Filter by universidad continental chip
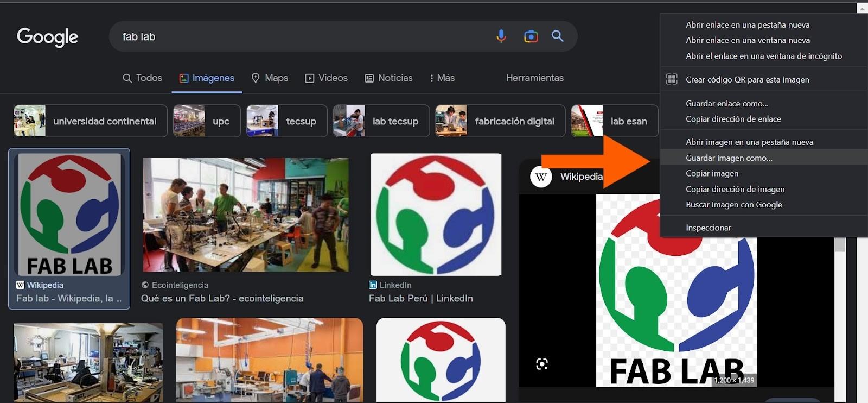Image resolution: width=868 pixels, height=403 pixels. pyautogui.click(x=91, y=121)
